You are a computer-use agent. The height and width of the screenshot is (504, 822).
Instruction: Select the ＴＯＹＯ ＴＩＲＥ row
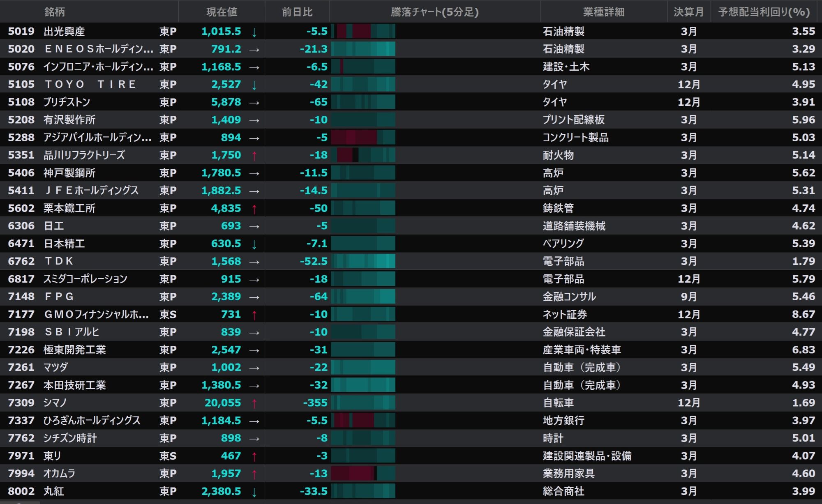411,84
